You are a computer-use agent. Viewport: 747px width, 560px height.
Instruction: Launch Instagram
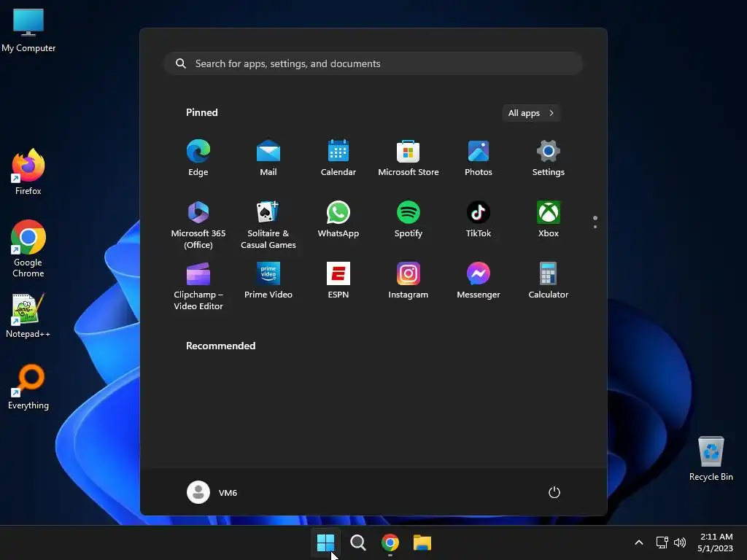pos(409,281)
